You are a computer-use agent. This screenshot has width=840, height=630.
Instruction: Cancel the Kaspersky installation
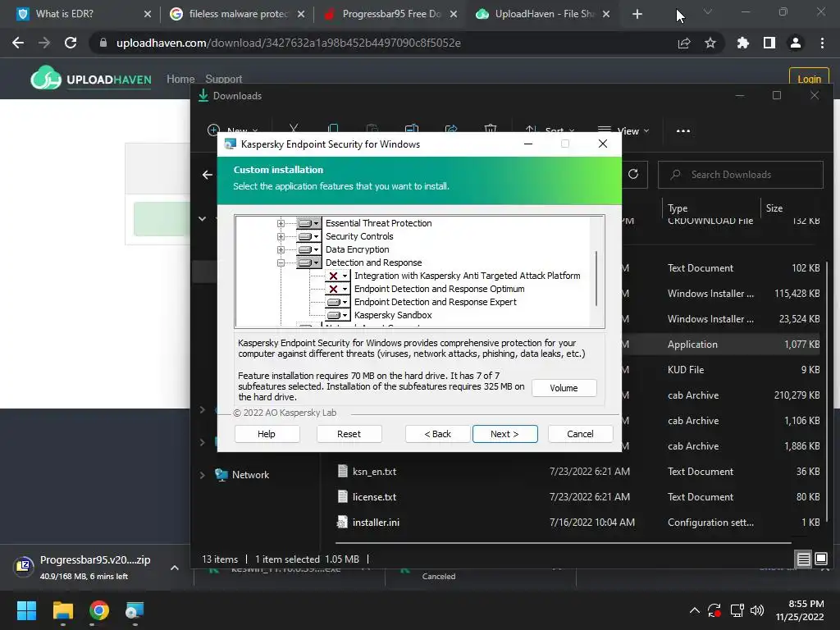tap(580, 434)
